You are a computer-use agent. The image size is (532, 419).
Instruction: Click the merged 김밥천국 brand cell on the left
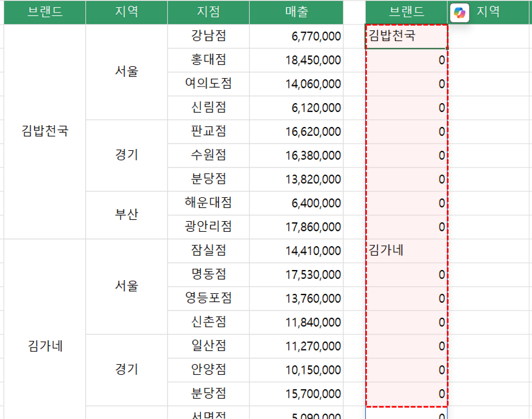point(45,131)
